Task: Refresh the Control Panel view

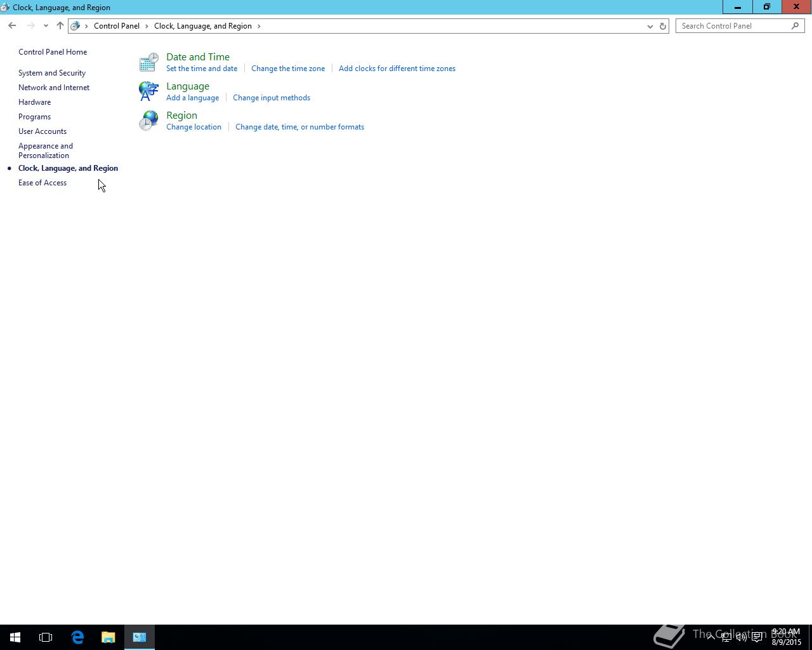Action: click(663, 26)
